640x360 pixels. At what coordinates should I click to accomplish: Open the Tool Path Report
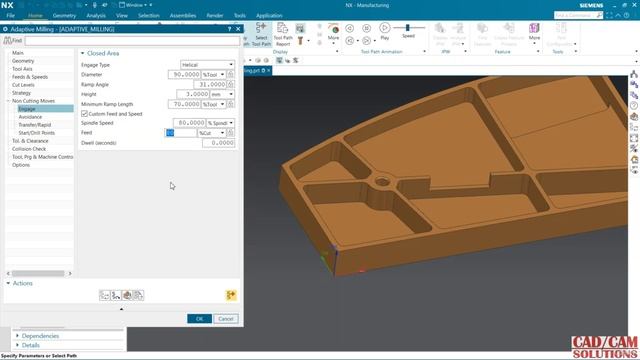pyautogui.click(x=282, y=34)
